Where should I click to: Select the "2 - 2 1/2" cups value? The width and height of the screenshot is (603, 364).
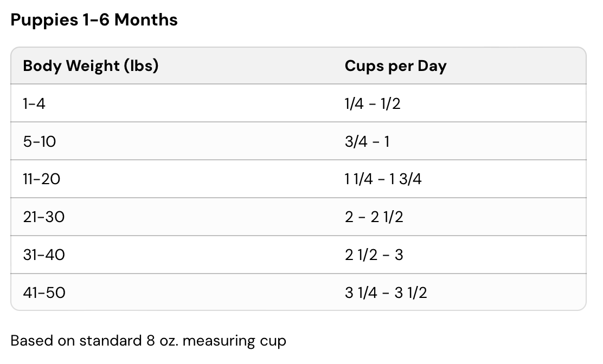point(374,217)
